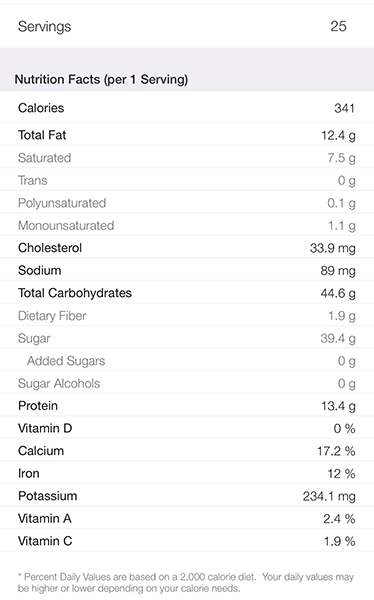Screen dimensions: 374x600
Task: Select the Total Carbohydrates row
Action: tap(187, 292)
